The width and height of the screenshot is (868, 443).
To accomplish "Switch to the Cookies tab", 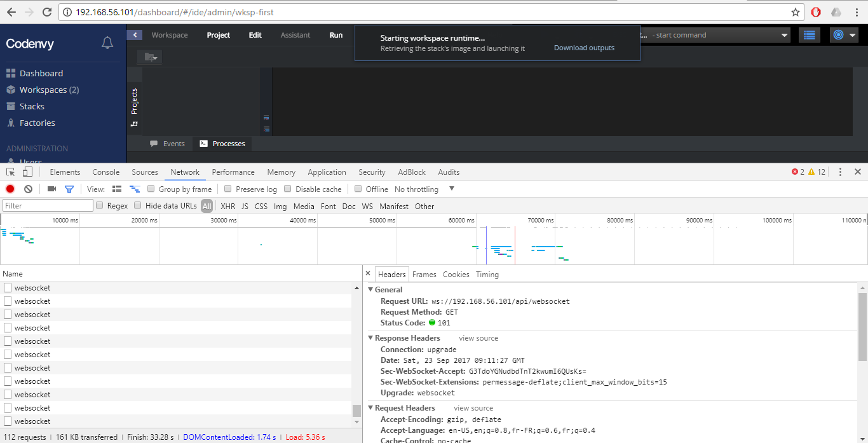I will [x=456, y=274].
